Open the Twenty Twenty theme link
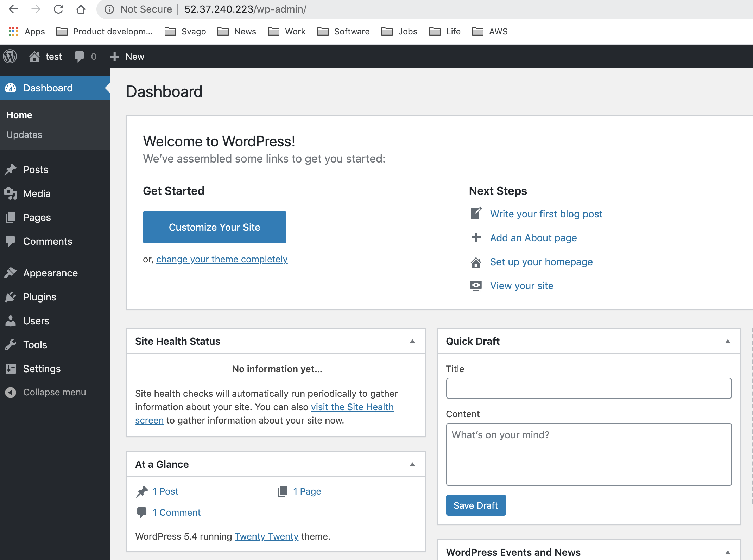 click(x=266, y=536)
